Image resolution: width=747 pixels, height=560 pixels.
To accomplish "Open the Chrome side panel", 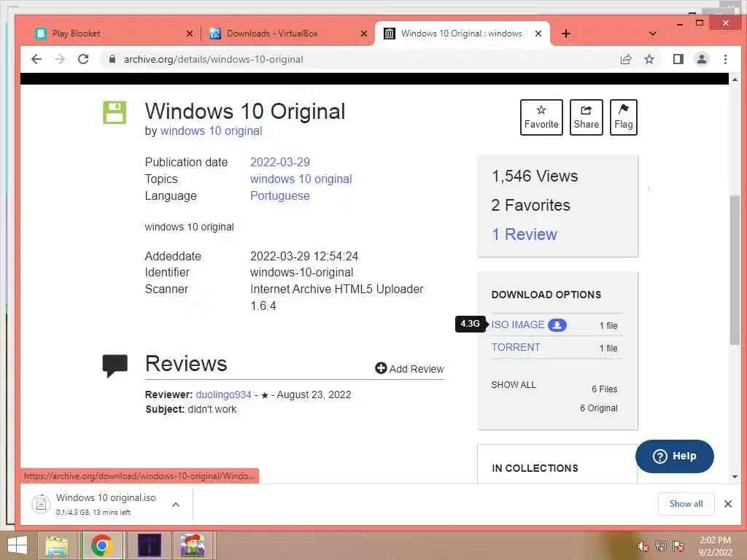I will coord(678,59).
